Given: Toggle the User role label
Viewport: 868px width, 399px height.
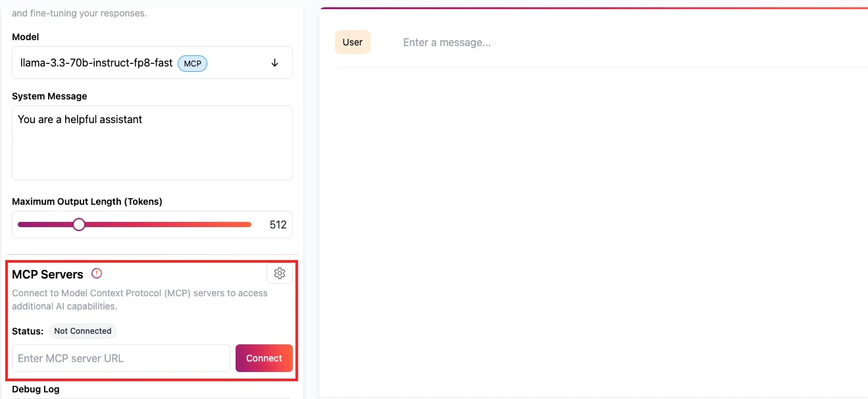Looking at the screenshot, I should 353,42.
